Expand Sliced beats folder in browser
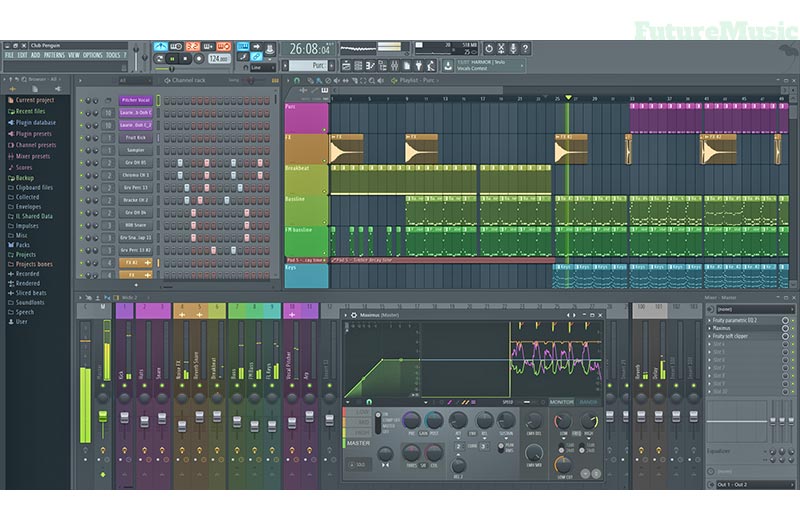Image resolution: width=800 pixels, height=530 pixels. tap(31, 293)
